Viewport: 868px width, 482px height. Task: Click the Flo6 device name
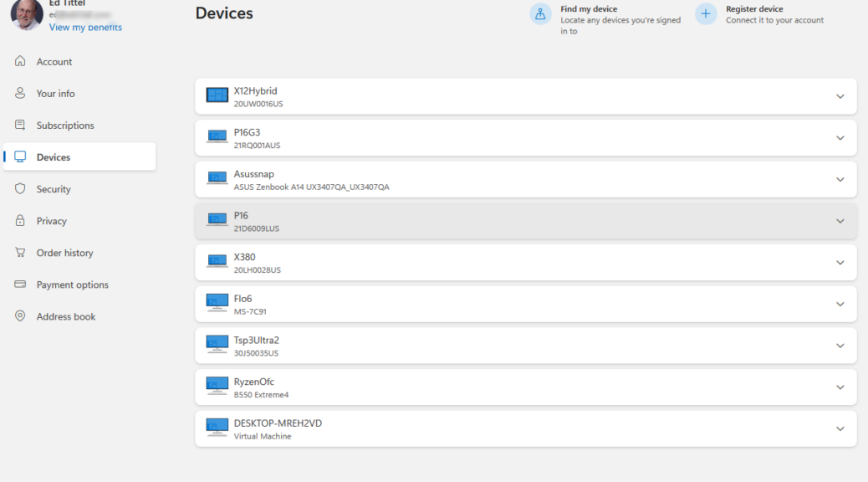pyautogui.click(x=243, y=299)
